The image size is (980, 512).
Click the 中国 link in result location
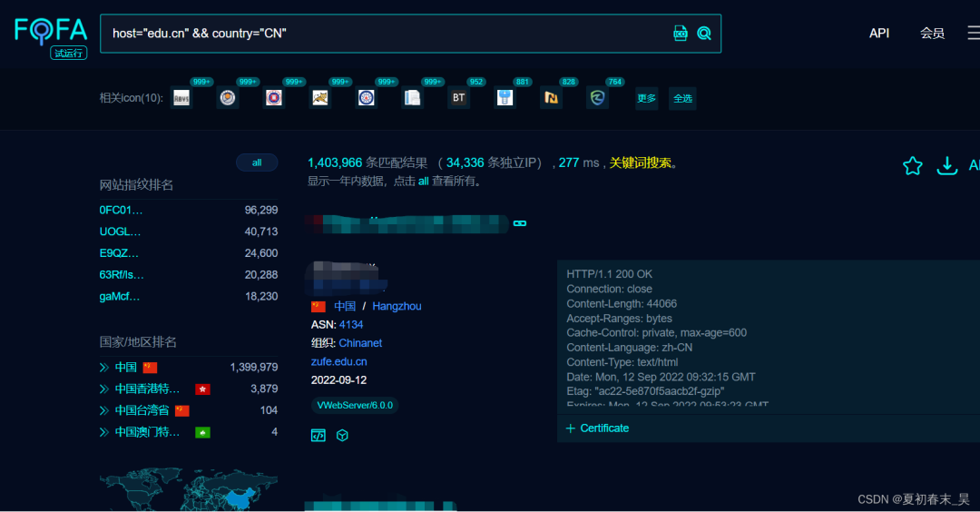coord(345,306)
